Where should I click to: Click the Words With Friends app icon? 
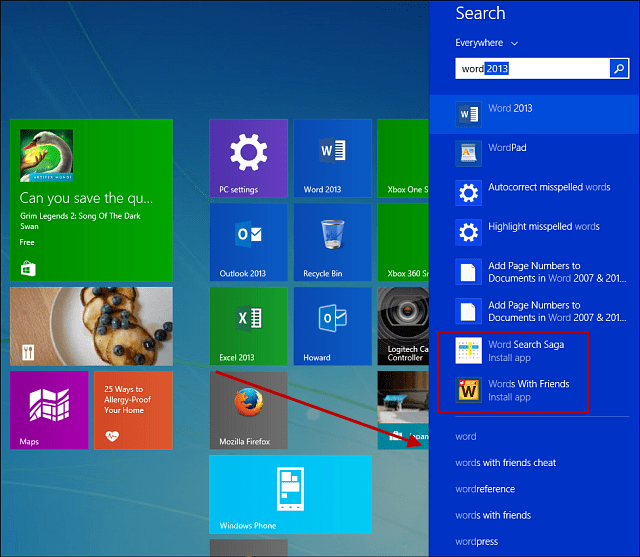[469, 390]
